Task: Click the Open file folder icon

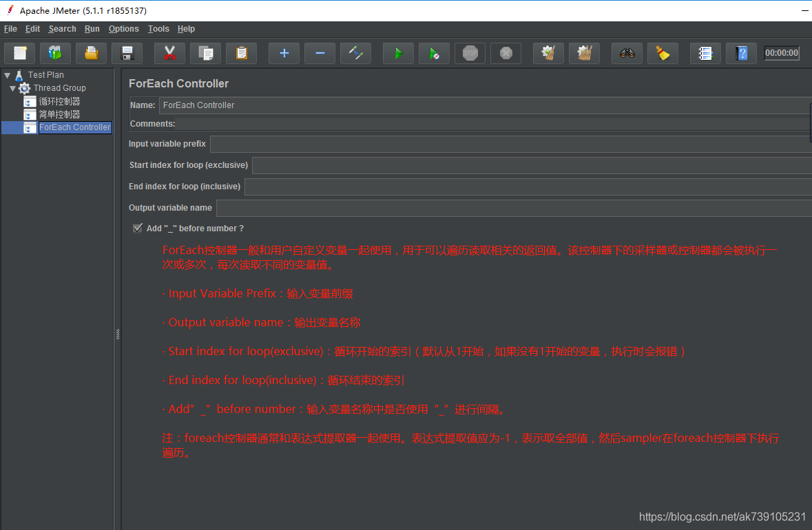Action: pyautogui.click(x=91, y=53)
